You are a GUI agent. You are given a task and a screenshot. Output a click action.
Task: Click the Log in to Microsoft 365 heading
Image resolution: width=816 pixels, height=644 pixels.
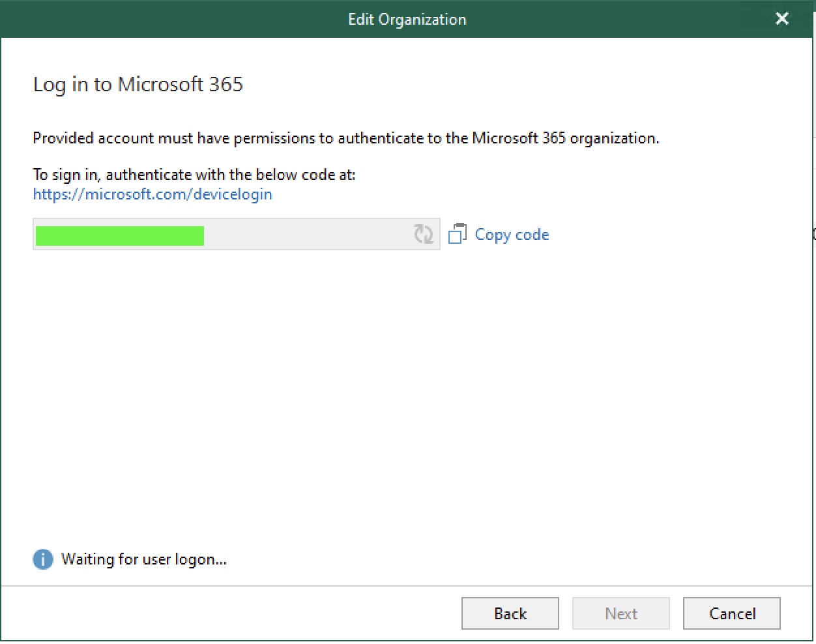[138, 85]
